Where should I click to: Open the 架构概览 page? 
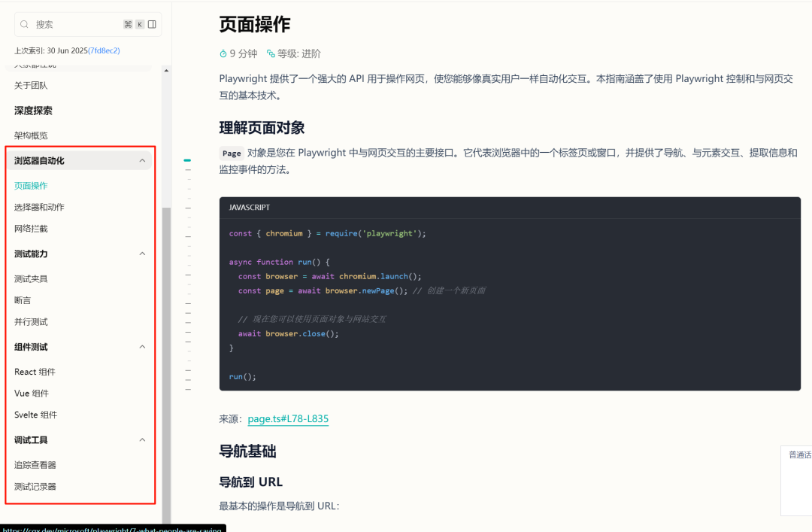(31, 135)
